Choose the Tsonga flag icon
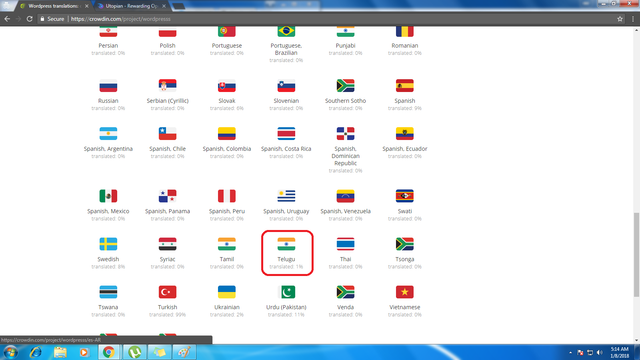The height and width of the screenshot is (360, 640). click(404, 244)
